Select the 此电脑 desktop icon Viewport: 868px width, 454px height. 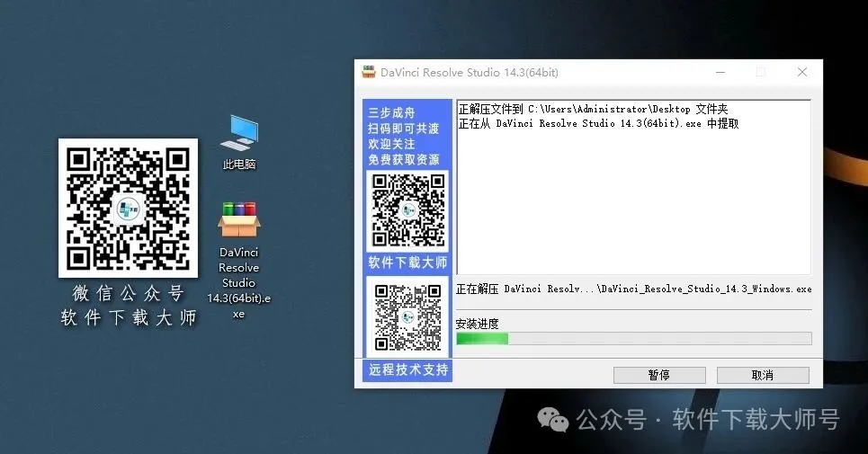coord(239,142)
